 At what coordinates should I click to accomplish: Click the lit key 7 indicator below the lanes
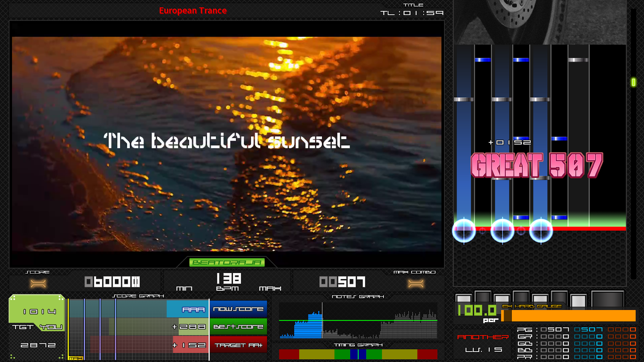click(x=578, y=300)
